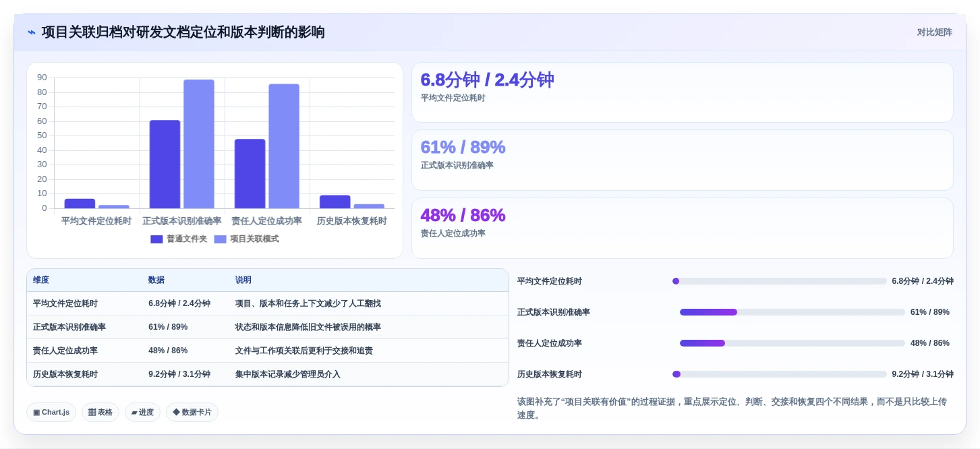
Task: Select table cell 6.8分钟 / 2.4分钟
Action: (x=179, y=303)
